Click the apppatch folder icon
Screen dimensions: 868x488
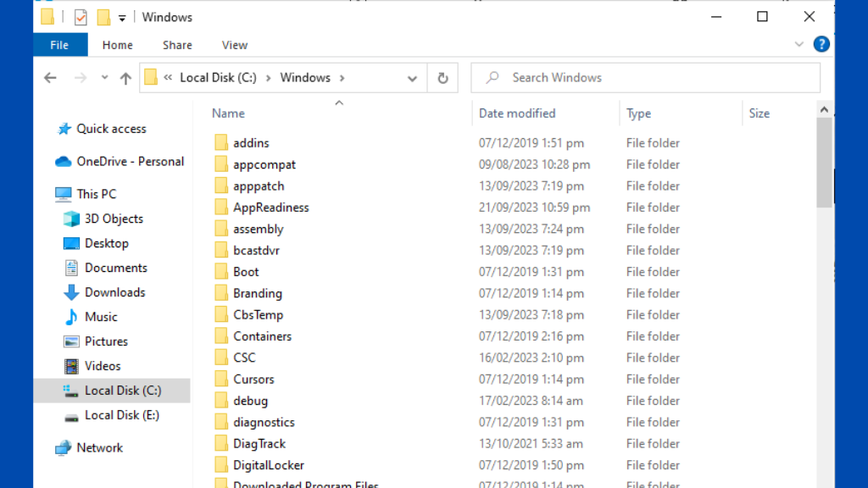coord(221,186)
